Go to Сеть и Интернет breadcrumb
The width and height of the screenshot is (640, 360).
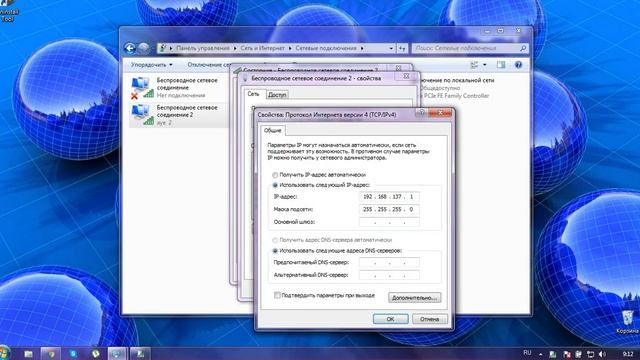(262, 48)
